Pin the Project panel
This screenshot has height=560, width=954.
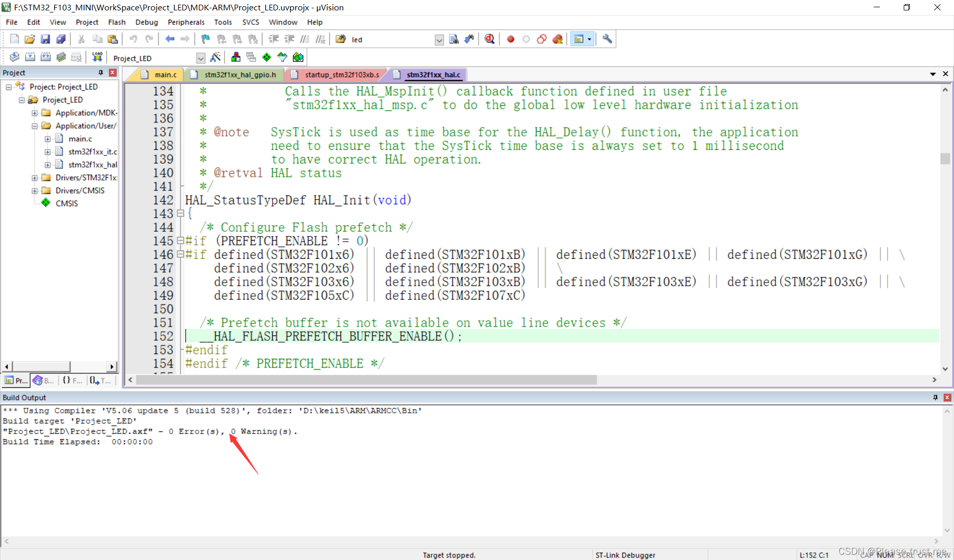pos(101,73)
